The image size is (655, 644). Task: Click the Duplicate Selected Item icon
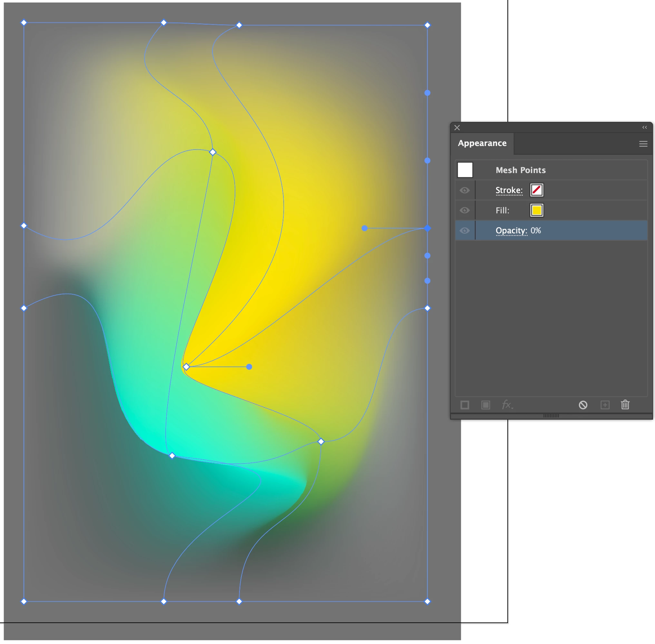click(x=605, y=405)
